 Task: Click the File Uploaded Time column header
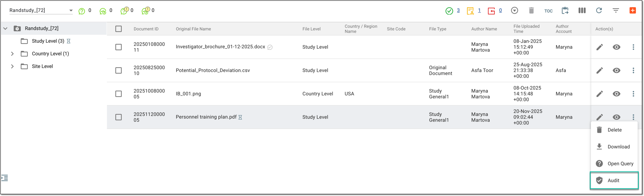(x=526, y=29)
